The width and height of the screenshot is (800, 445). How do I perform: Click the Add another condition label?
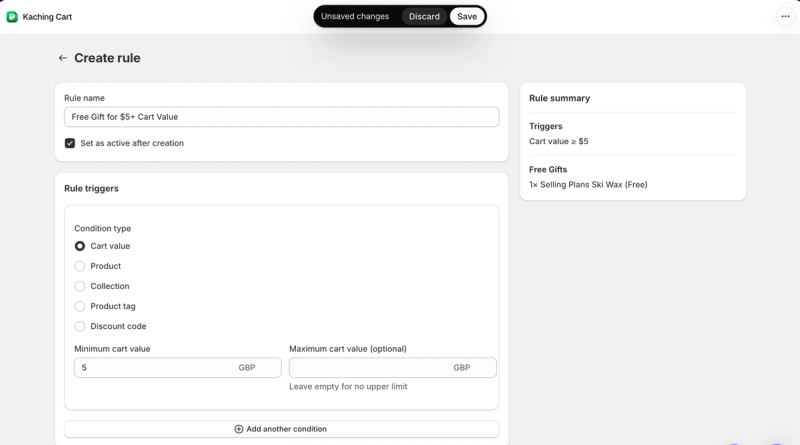286,429
